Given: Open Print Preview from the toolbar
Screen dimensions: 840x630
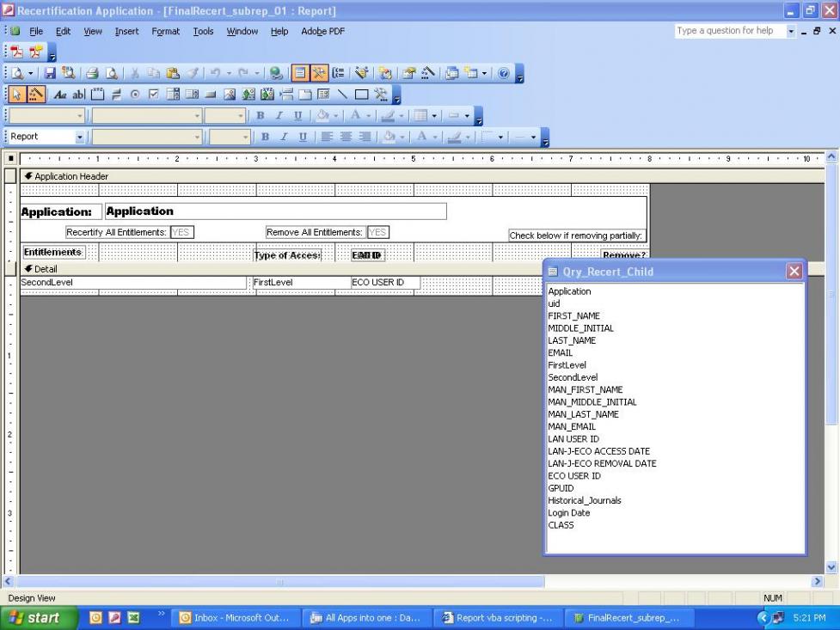Looking at the screenshot, I should pos(112,73).
